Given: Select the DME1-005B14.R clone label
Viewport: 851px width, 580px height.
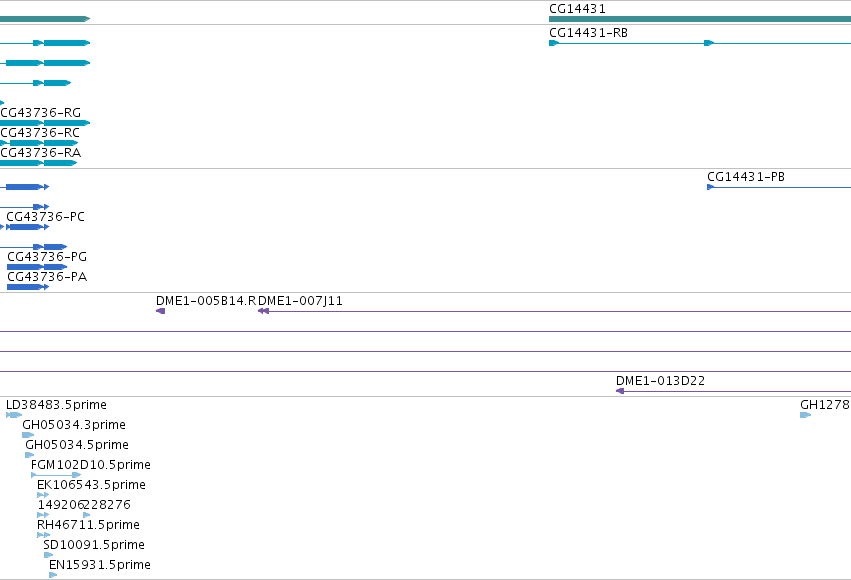Looking at the screenshot, I should coord(206,301).
